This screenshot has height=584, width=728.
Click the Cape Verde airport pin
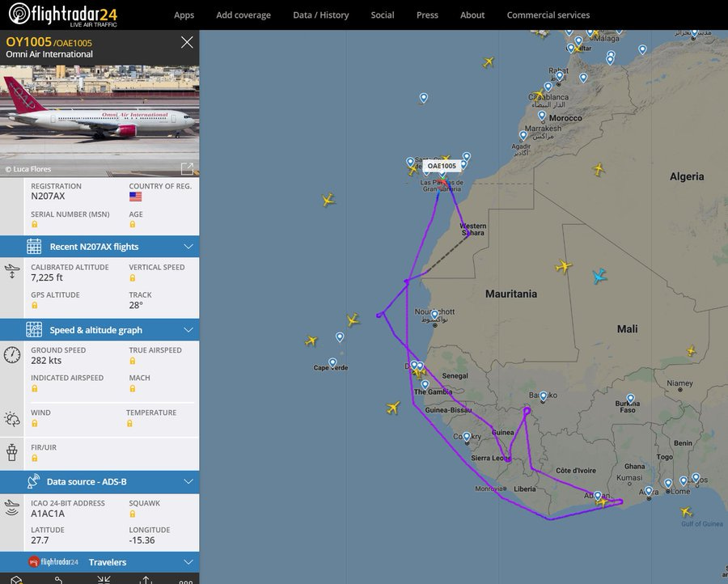[x=332, y=362]
